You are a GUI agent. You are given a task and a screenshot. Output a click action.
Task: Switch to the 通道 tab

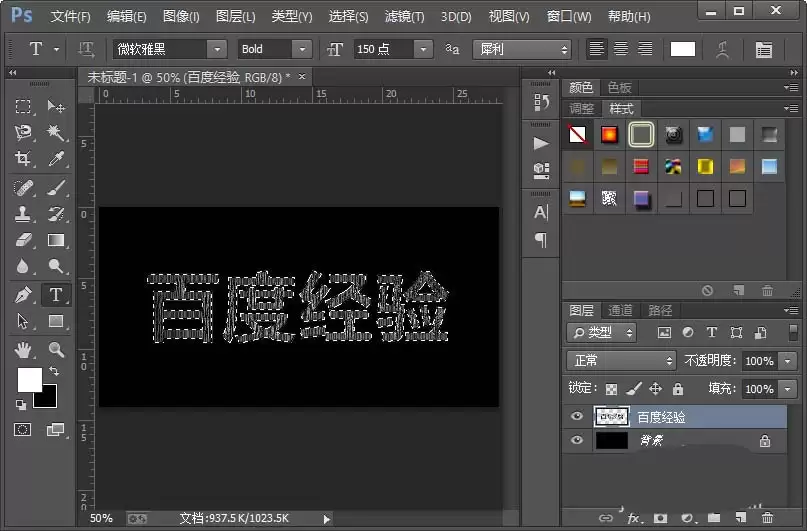620,310
